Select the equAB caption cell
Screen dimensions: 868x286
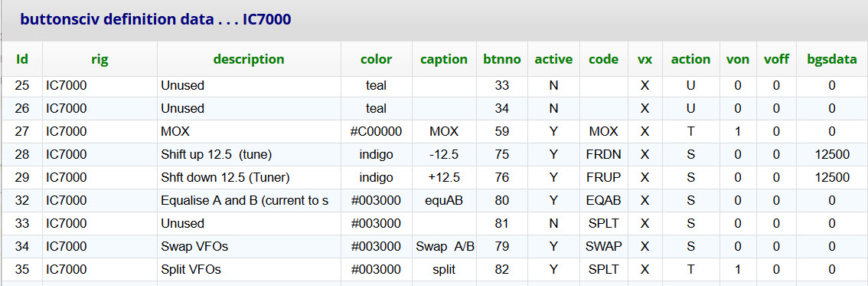tap(444, 201)
